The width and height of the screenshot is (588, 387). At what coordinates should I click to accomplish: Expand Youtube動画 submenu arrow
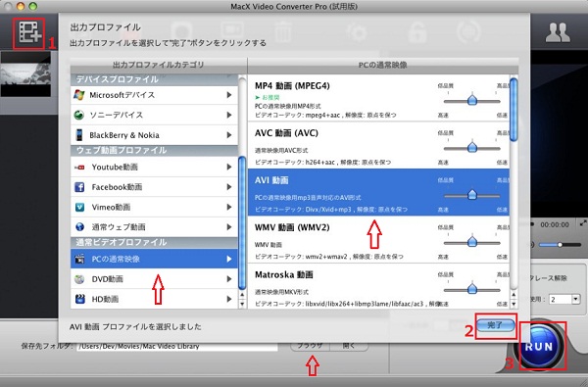pyautogui.click(x=229, y=167)
